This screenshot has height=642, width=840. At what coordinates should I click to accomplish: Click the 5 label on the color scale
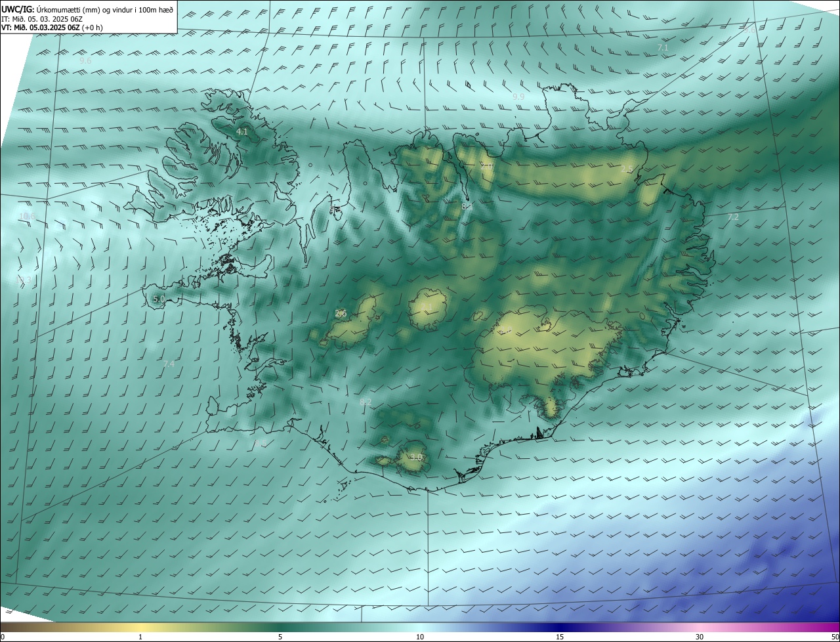click(x=280, y=637)
